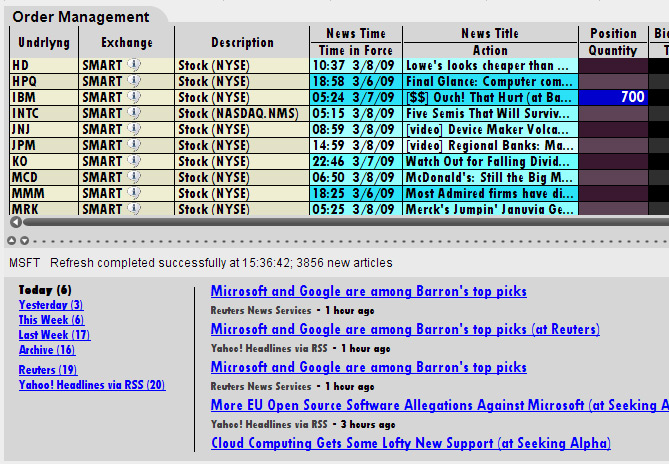Click the '[$$] Ouch! That Hurt' news title

pyautogui.click(x=490, y=97)
